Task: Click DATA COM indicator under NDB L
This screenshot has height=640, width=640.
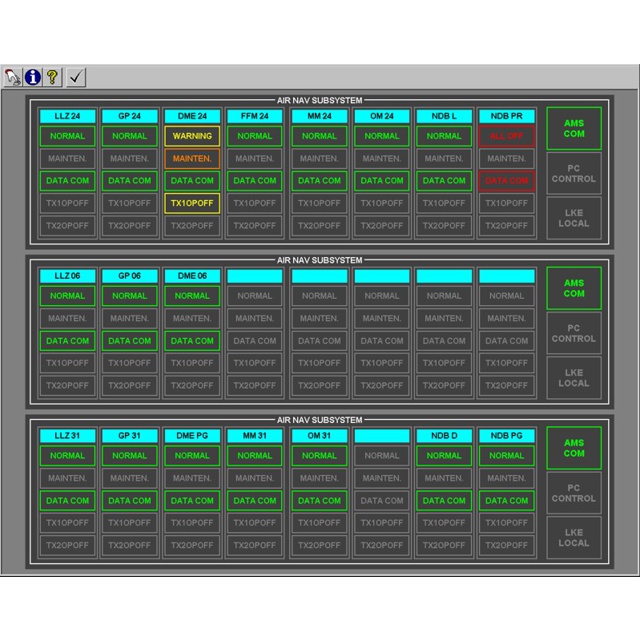Action: coord(444,181)
